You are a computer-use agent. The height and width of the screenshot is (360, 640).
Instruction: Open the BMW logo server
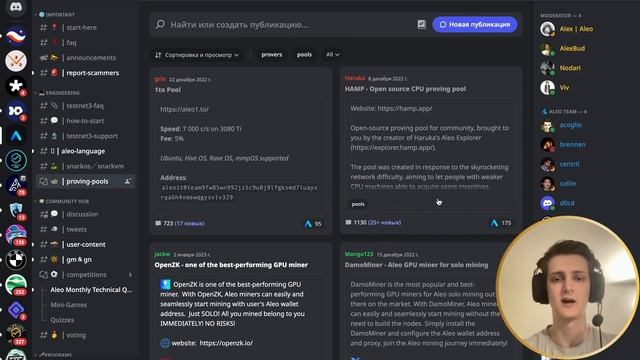tap(16, 260)
